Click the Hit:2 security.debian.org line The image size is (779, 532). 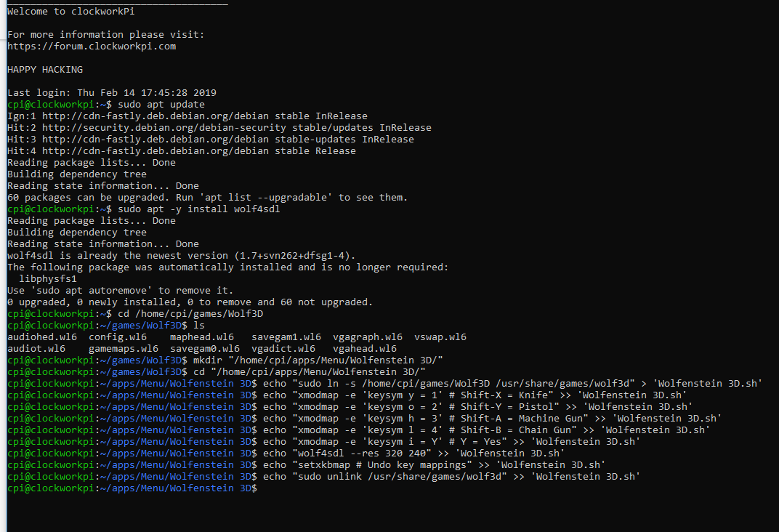219,128
